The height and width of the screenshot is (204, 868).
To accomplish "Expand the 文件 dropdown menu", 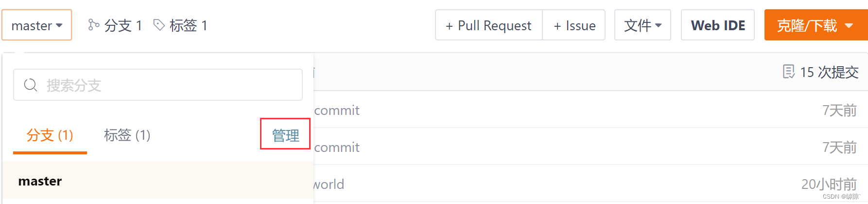I will click(642, 25).
